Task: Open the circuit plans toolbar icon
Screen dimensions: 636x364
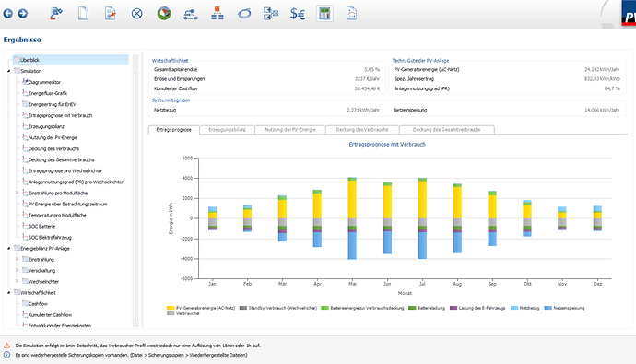Action: [271, 14]
